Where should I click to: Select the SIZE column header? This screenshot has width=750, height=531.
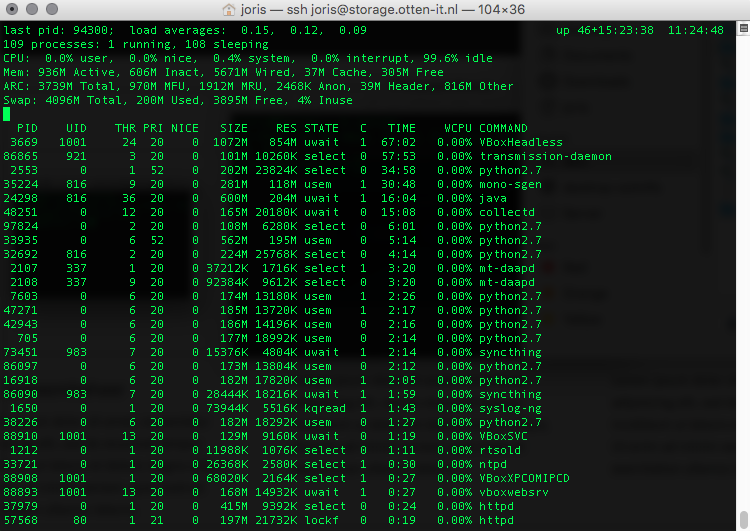[x=234, y=128]
